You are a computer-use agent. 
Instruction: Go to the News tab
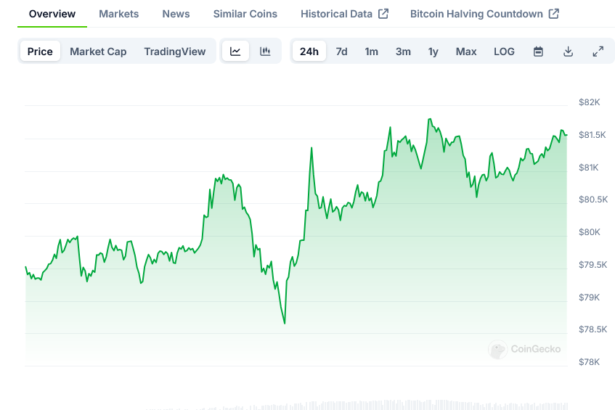point(176,14)
